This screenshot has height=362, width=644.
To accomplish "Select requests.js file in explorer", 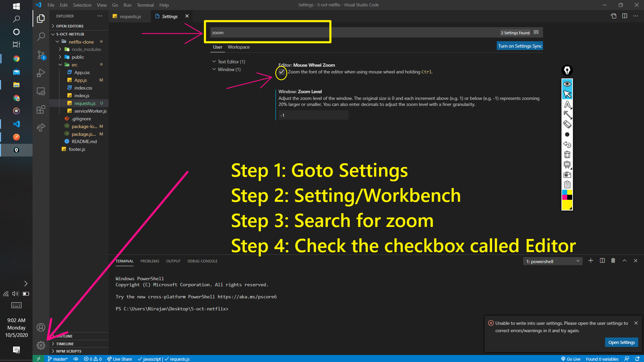I will (85, 103).
